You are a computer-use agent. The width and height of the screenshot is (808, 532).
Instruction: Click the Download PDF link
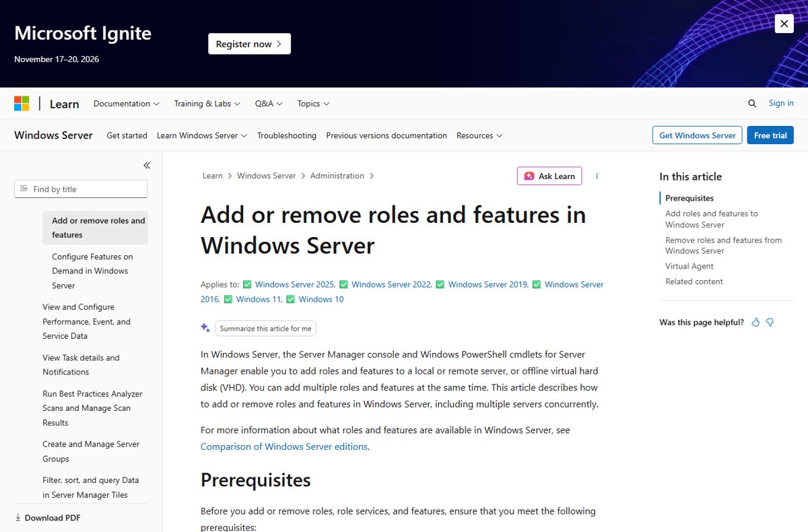48,518
